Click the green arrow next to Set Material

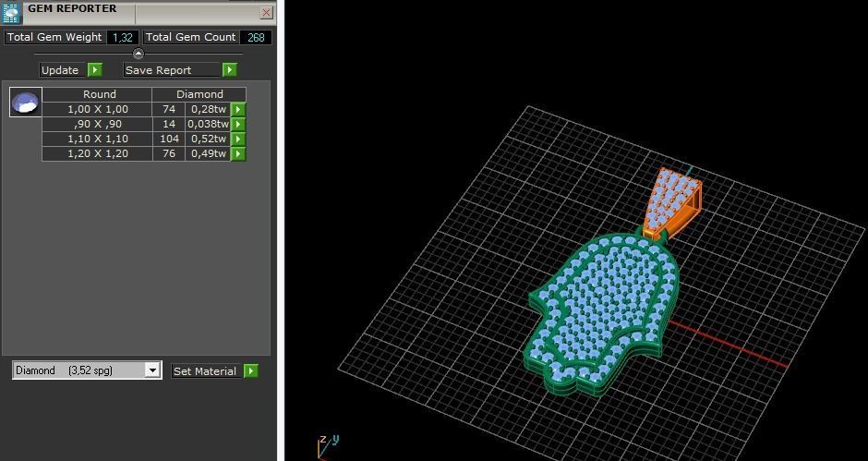pos(251,371)
